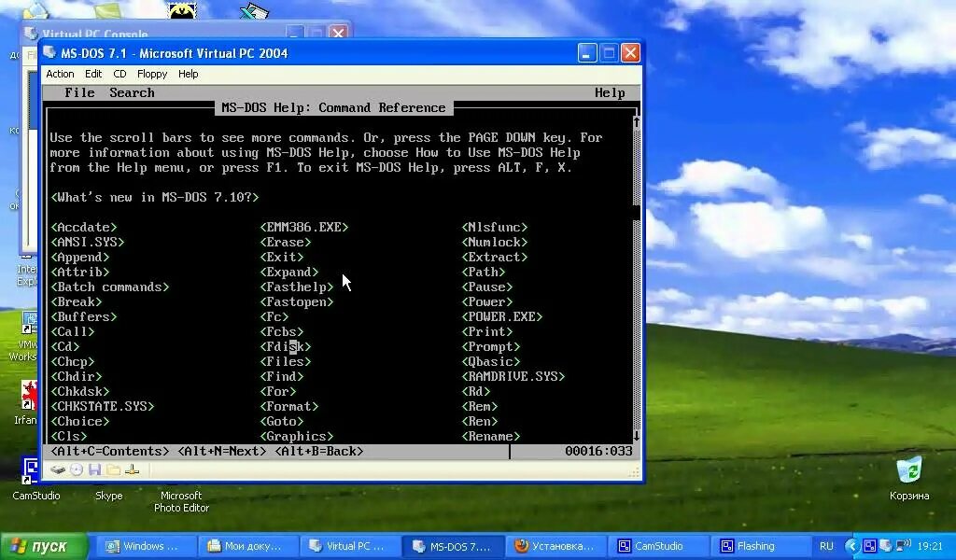Click the Alt+C=Contents shortcut in DOS status bar
956x560 pixels.
(x=110, y=451)
